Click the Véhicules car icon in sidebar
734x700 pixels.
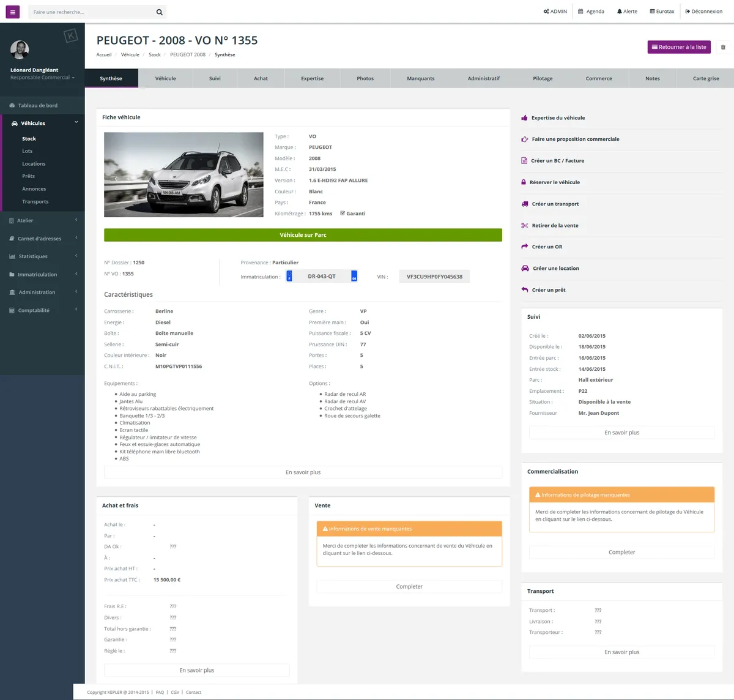point(15,123)
